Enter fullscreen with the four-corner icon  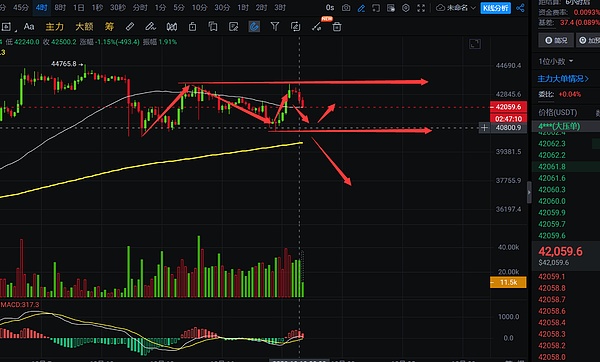421,8
